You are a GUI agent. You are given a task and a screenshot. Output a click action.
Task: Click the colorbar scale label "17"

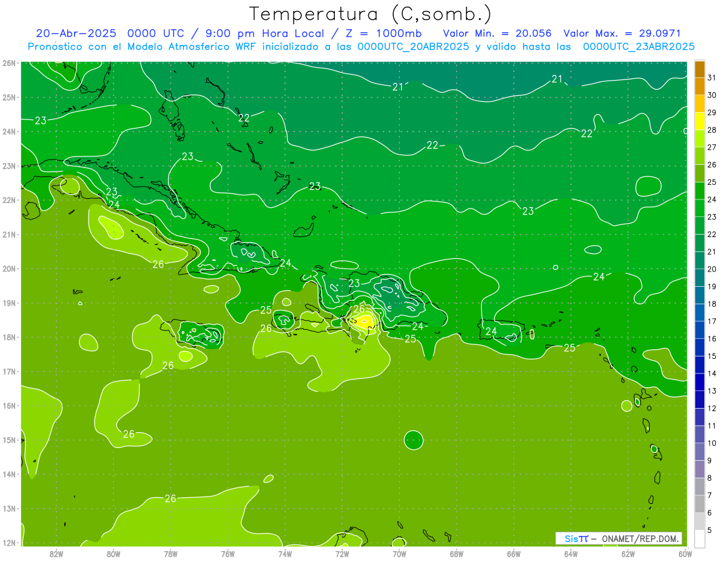point(712,321)
